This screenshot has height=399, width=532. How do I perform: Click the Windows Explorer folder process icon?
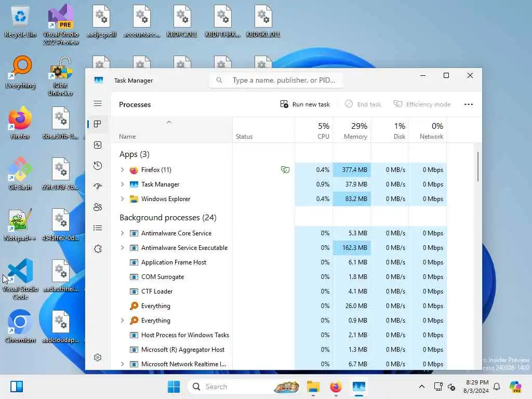click(x=134, y=199)
